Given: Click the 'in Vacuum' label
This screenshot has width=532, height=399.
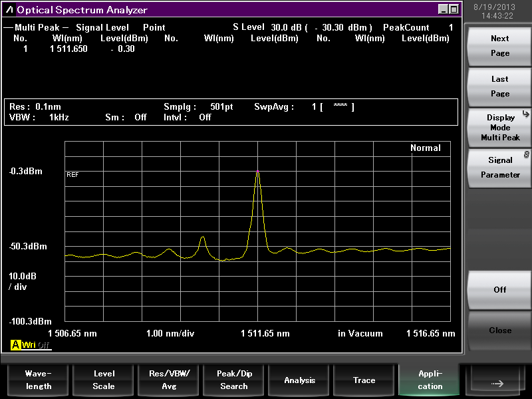Looking at the screenshot, I should click(x=360, y=334).
